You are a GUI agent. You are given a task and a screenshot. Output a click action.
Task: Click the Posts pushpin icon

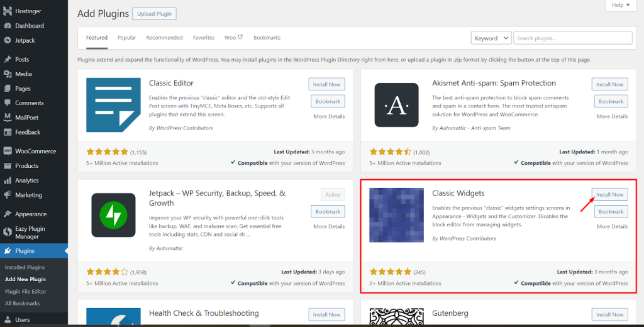(x=8, y=59)
